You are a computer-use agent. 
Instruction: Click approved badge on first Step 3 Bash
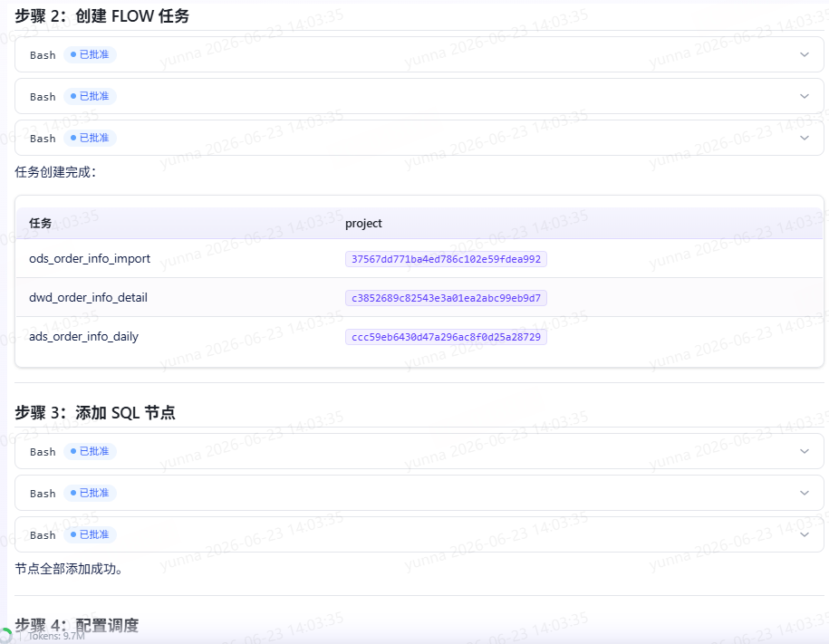(x=90, y=451)
